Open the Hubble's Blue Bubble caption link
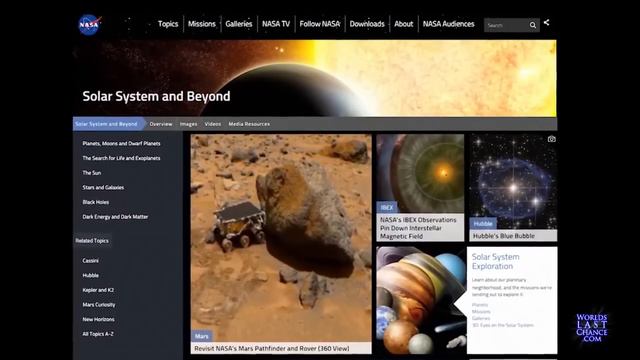Screen dimensions: 640x360 click(504, 236)
